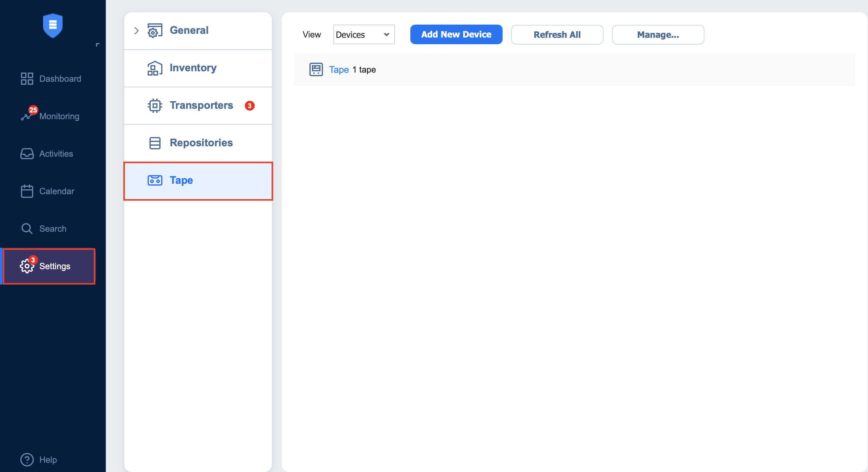Screen dimensions: 868x472
Task: Click the Monitoring chart icon
Action: 26,116
